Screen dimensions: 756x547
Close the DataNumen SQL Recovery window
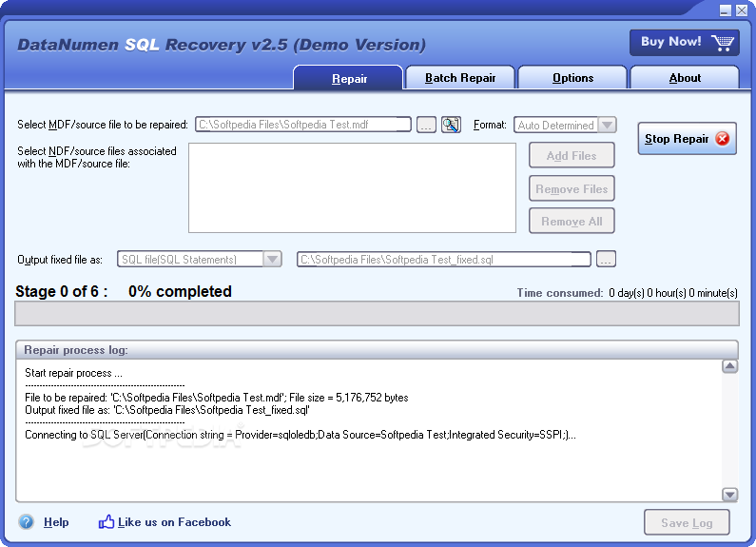(742, 10)
